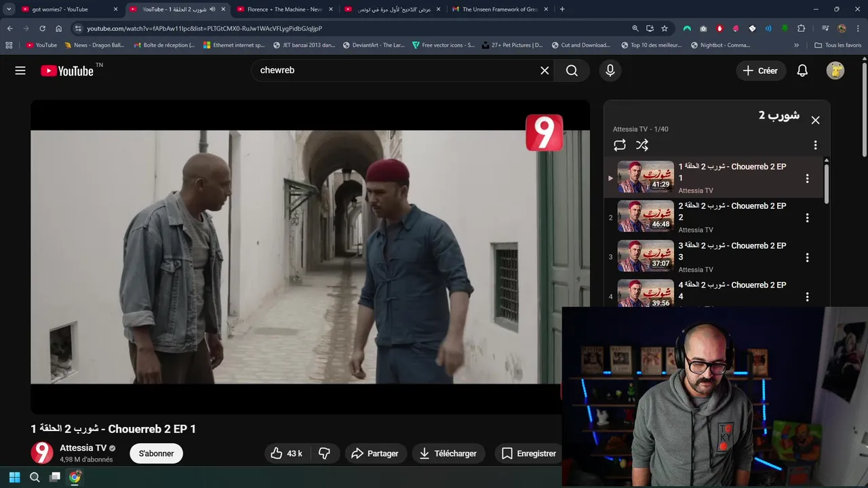The height and width of the screenshot is (488, 868).
Task: Clear the chewreb search text
Action: coord(545,70)
